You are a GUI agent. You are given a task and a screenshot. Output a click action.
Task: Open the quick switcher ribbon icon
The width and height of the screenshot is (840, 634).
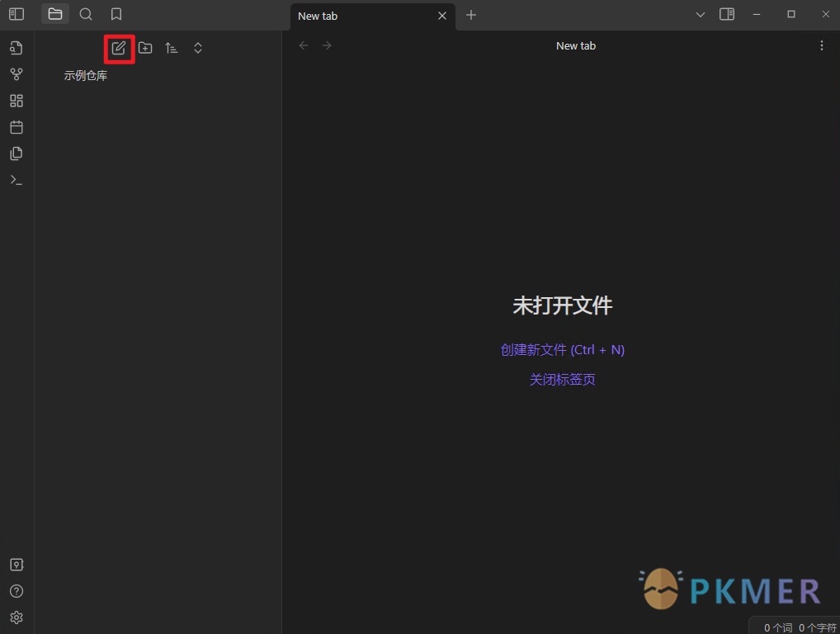(x=17, y=48)
